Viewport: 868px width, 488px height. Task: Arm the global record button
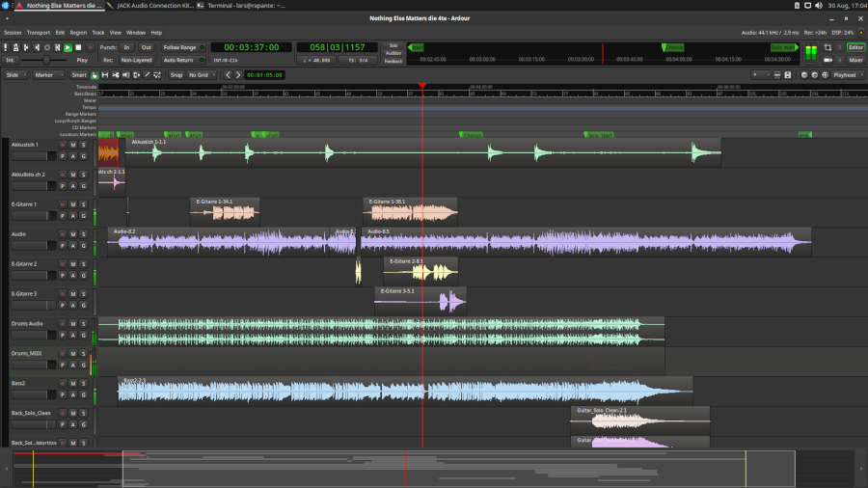pyautogui.click(x=90, y=47)
